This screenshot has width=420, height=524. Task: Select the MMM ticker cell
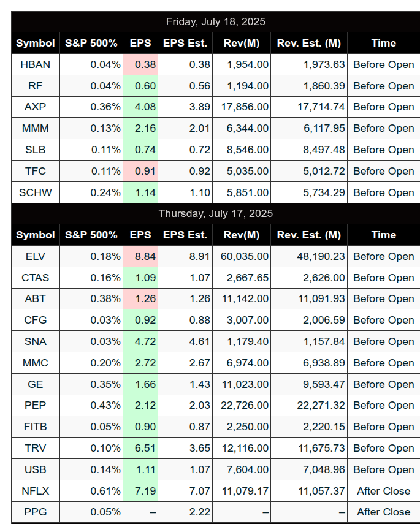36,128
